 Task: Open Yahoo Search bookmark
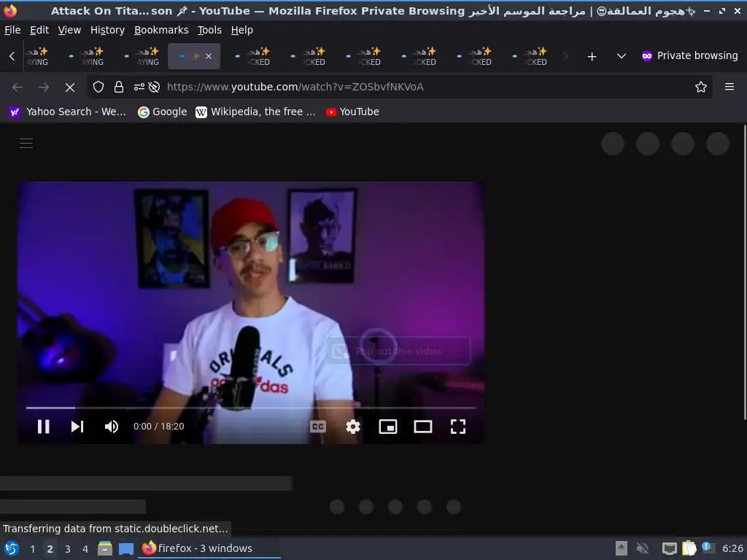click(x=68, y=112)
